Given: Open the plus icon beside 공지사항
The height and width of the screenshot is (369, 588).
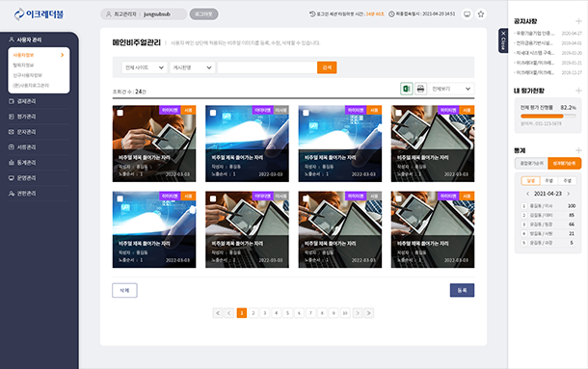Looking at the screenshot, I should [578, 21].
